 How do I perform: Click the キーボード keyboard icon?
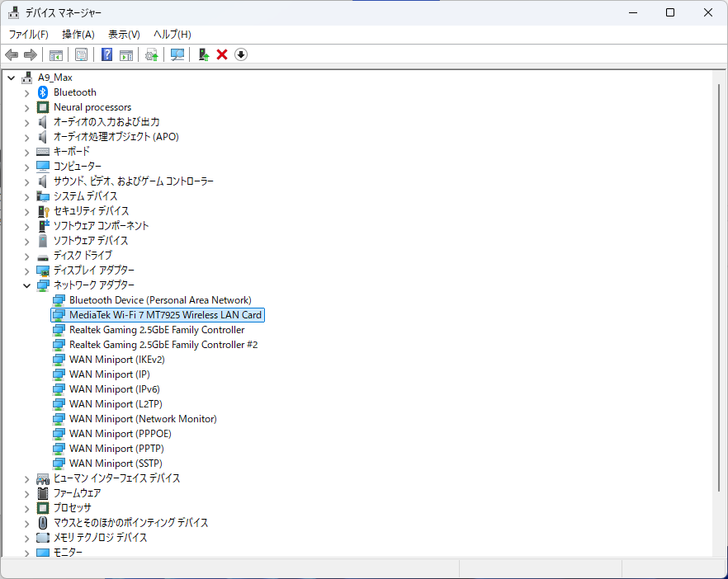[x=43, y=152]
